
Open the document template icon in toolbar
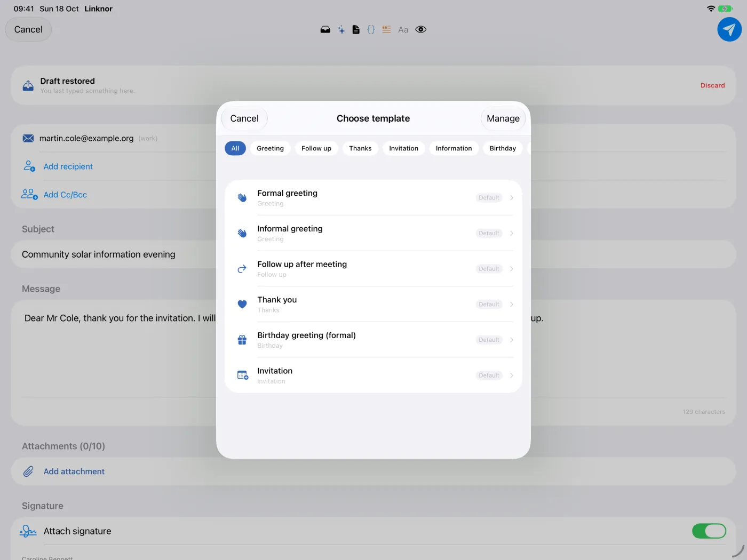[356, 30]
